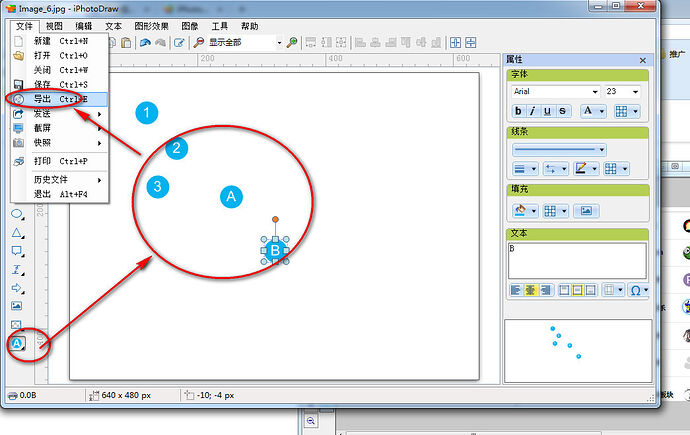Open the fill color bucket picker
This screenshot has height=435, width=690.
click(x=525, y=211)
